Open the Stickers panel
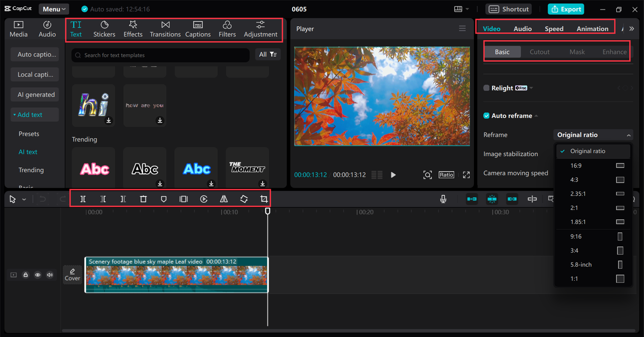Image resolution: width=644 pixels, height=337 pixels. 104,29
